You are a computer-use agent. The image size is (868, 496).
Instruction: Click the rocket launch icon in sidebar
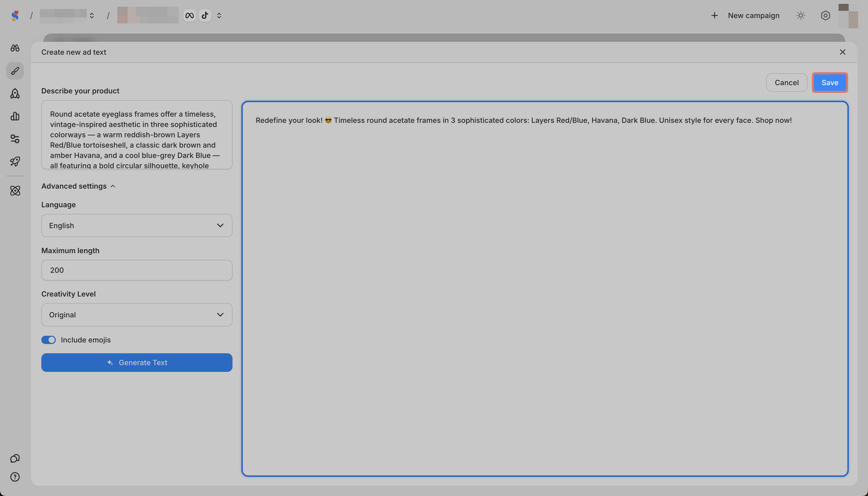click(x=15, y=161)
